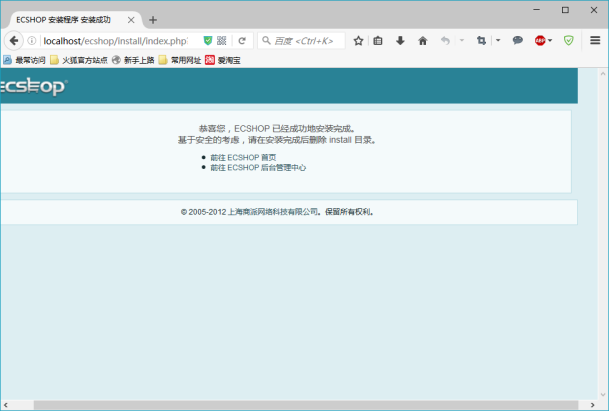Screen dimensions: 609x411
Task: Click the 上海商派网络科技有限公司 copyright link
Action: pyautogui.click(x=272, y=212)
